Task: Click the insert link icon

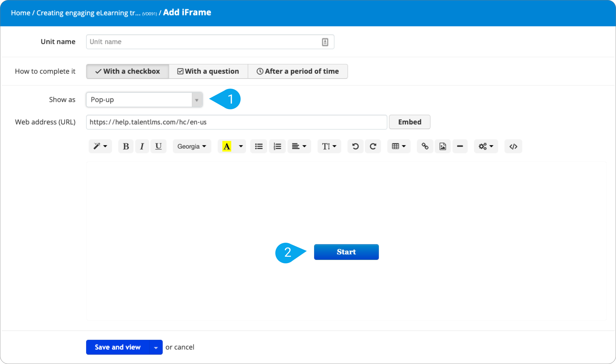Action: coord(425,146)
